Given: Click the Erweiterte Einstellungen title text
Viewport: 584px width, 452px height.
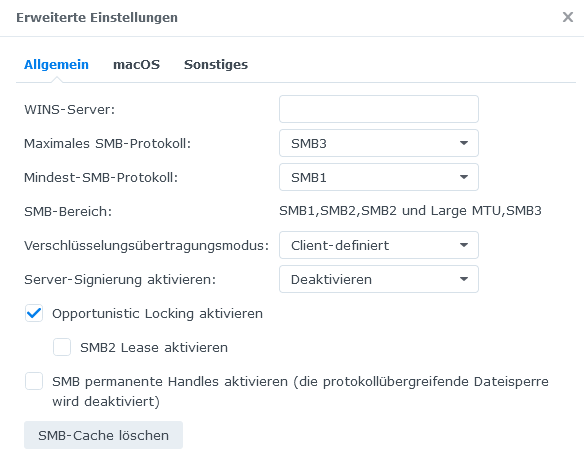Looking at the screenshot, I should (x=97, y=17).
